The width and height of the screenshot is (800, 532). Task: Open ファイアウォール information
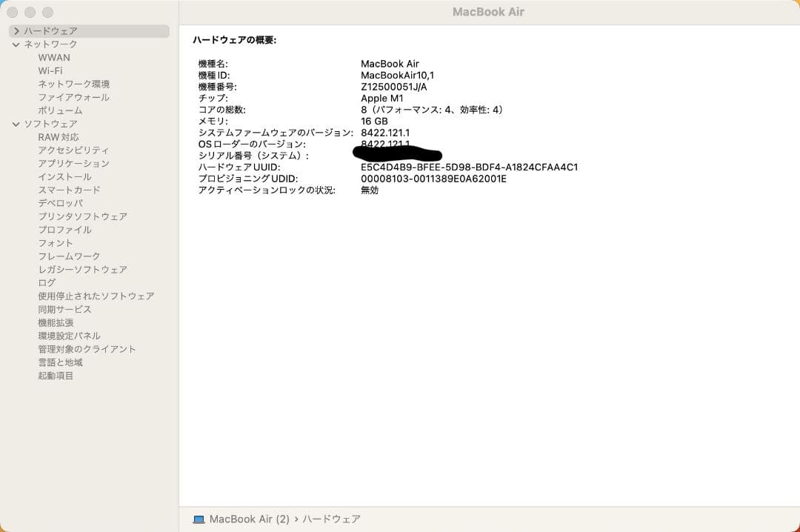73,97
